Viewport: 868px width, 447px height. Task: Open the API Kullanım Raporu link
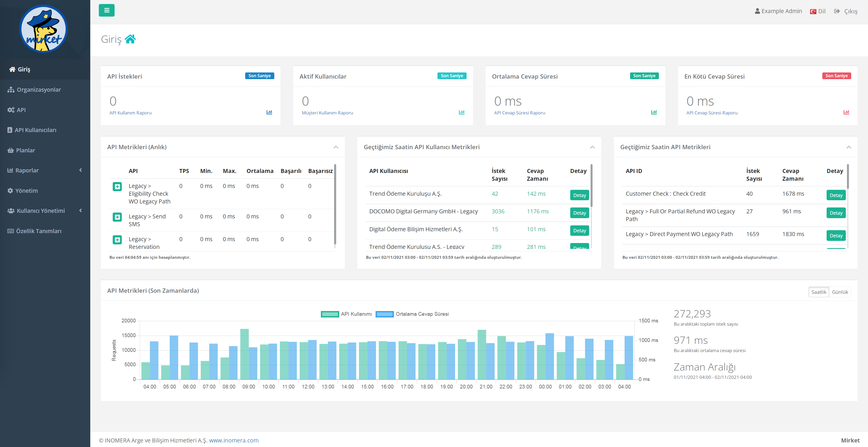pos(130,113)
